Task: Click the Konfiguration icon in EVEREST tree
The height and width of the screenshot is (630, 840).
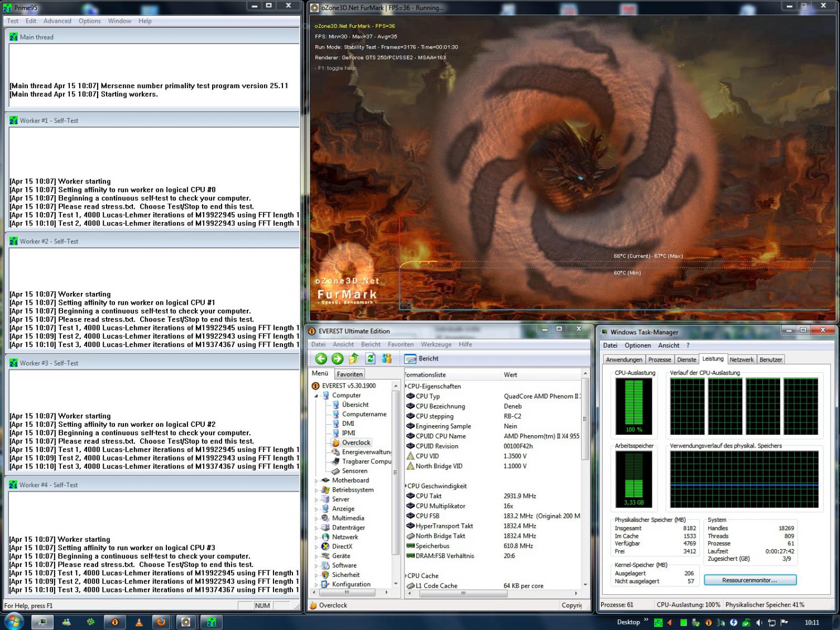Action: tap(325, 584)
